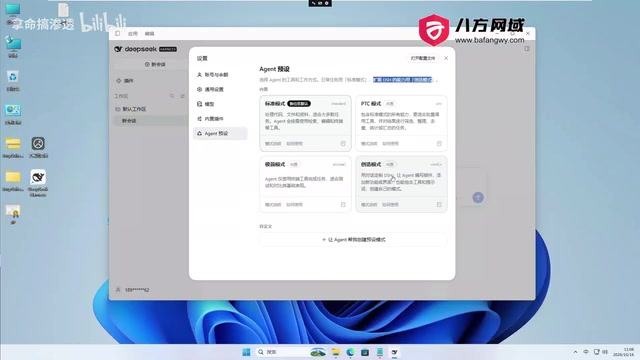Open 如何使用 link on 极简模式 card

[x=294, y=204]
